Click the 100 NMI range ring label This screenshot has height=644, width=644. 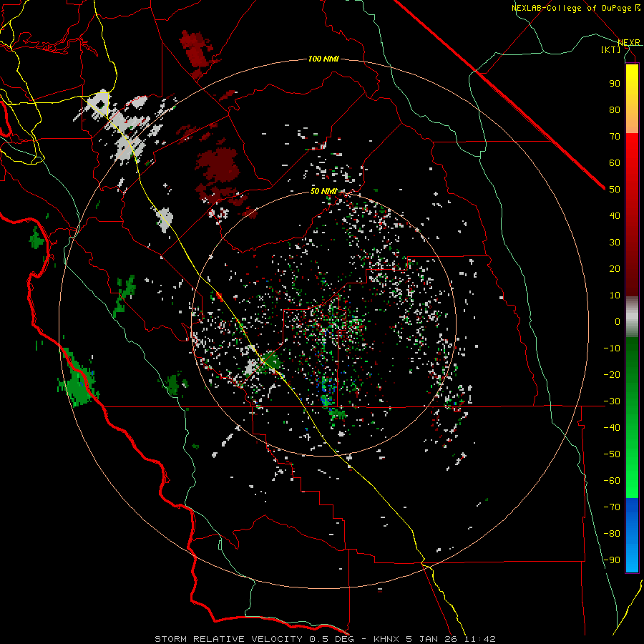pos(323,59)
